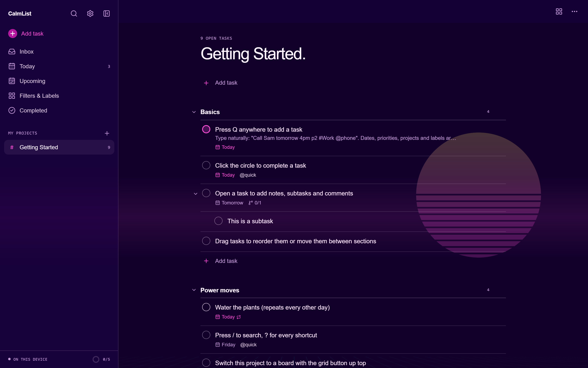Complete 'Drag tasks to reorder them' task
The height and width of the screenshot is (368, 588).
point(206,241)
